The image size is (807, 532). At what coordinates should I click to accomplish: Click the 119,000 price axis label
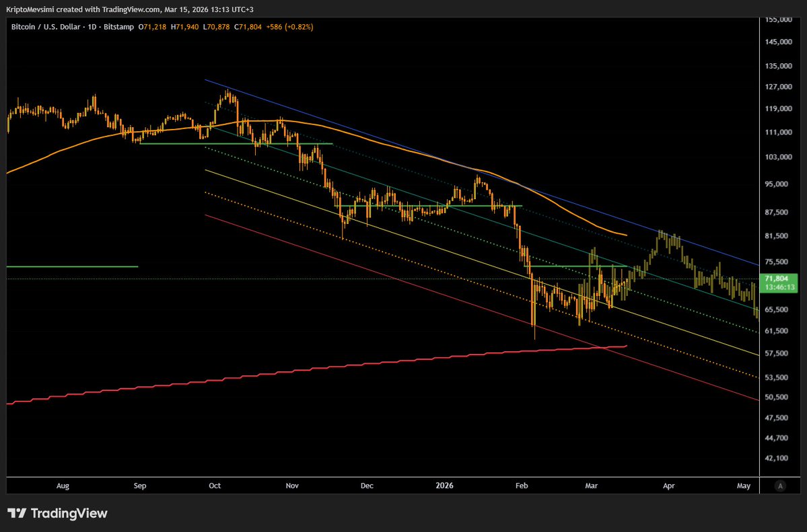[x=778, y=108]
